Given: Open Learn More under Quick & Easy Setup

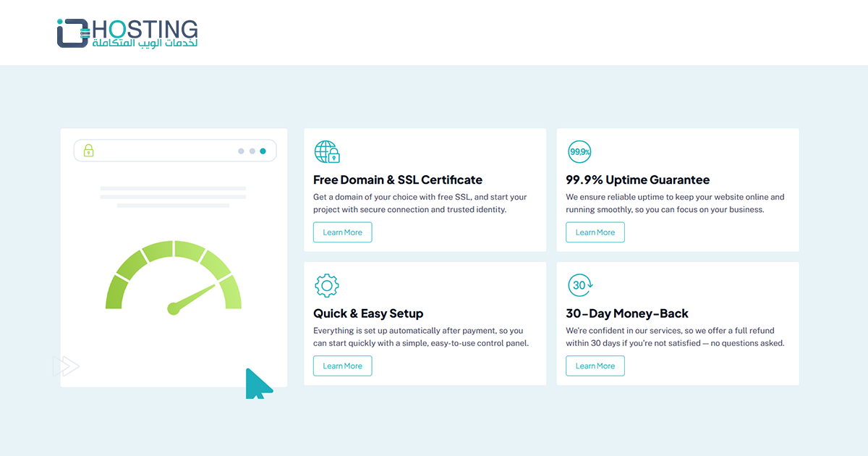Looking at the screenshot, I should 342,366.
